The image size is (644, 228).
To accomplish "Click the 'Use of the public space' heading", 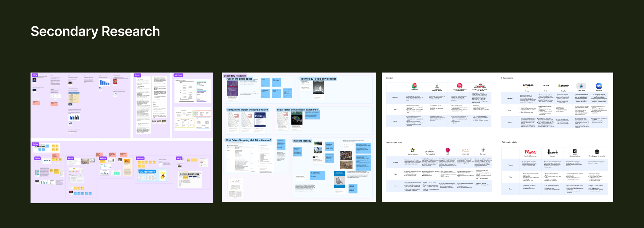I will [240, 79].
